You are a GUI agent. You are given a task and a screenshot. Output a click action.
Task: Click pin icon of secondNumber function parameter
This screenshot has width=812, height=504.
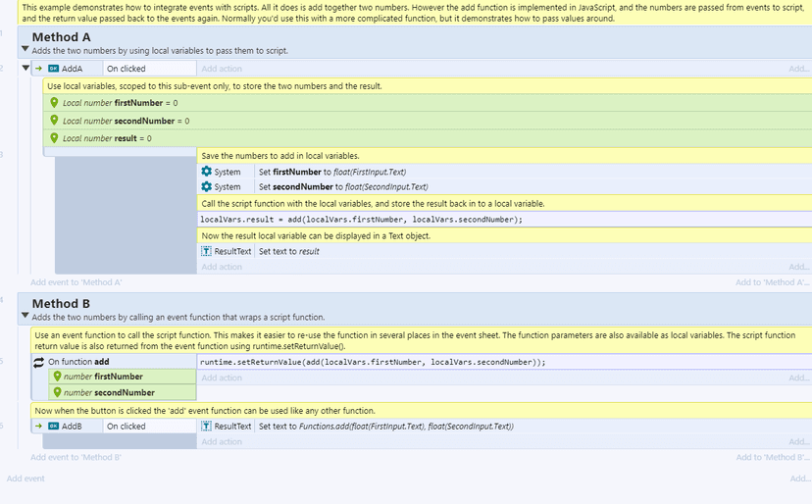pyautogui.click(x=58, y=392)
